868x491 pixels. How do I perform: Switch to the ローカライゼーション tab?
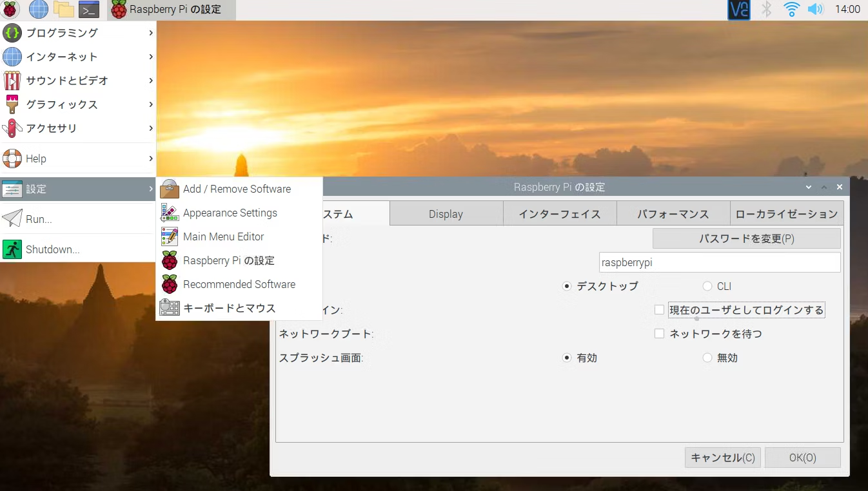[x=787, y=214]
